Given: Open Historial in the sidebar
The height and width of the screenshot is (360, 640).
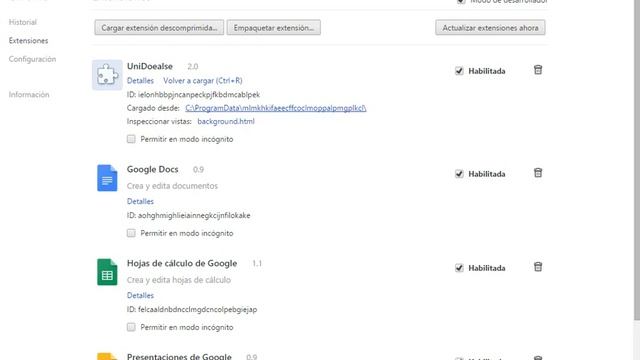Looking at the screenshot, I should click(23, 22).
